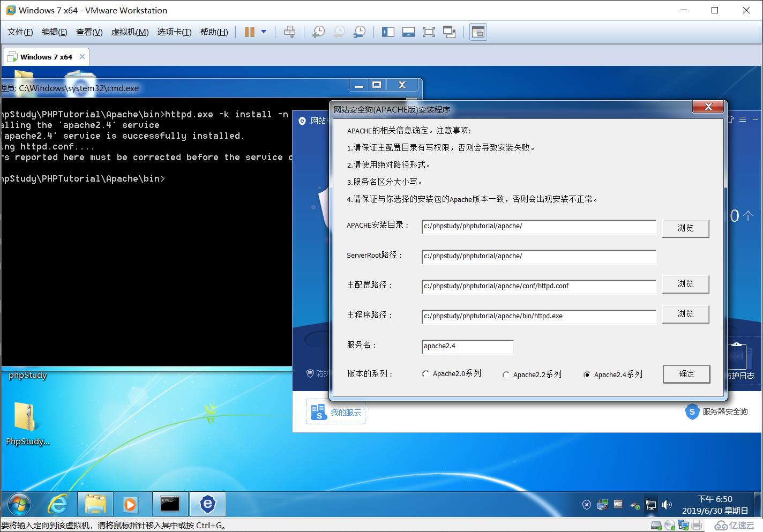Image resolution: width=763 pixels, height=532 pixels.
Task: Take a snapshot of the virtual machine
Action: click(x=318, y=32)
